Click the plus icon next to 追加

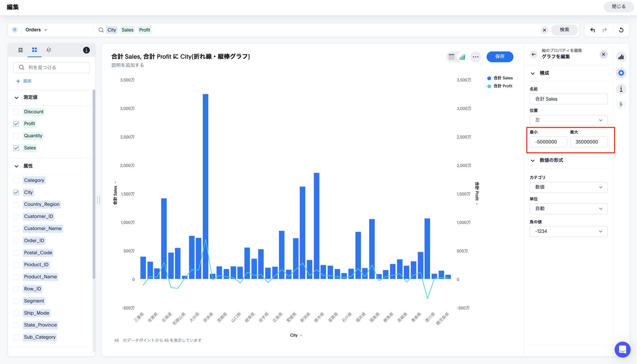tap(18, 81)
